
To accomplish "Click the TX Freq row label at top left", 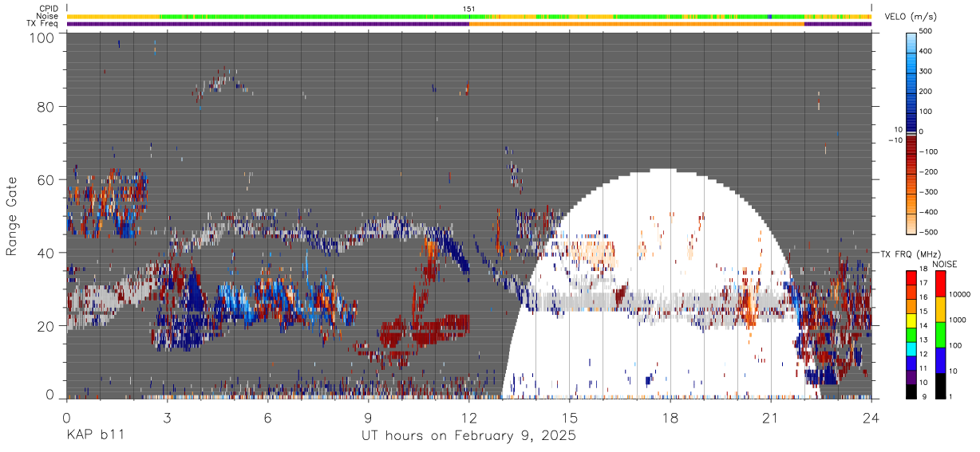I will pos(43,23).
